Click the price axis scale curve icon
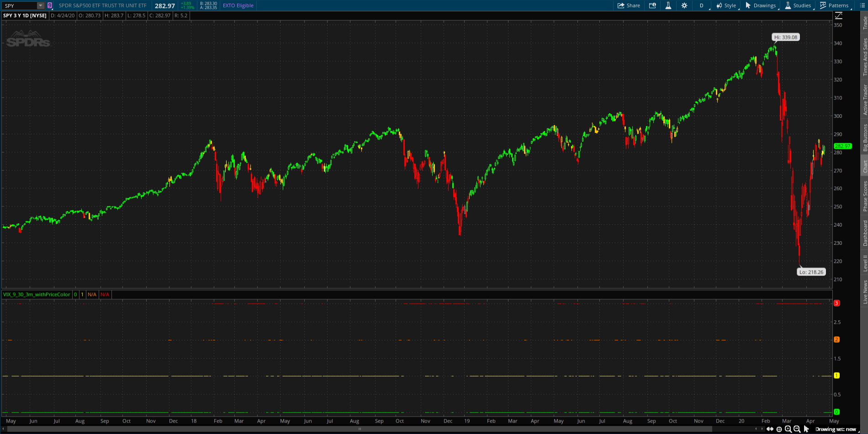The image size is (868, 434). (838, 16)
